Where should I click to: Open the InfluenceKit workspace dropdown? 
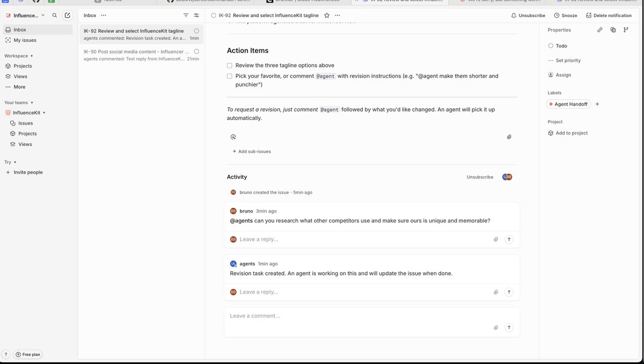tap(25, 16)
